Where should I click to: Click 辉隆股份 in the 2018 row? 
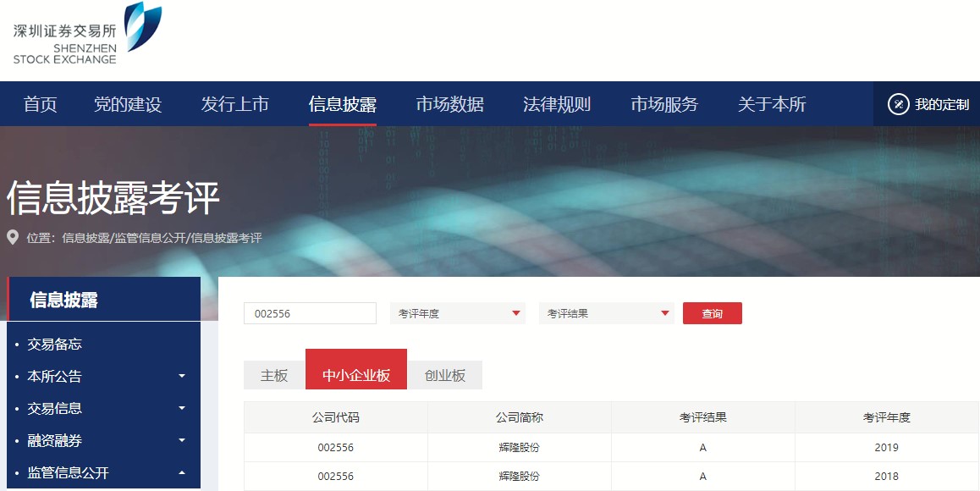point(520,477)
